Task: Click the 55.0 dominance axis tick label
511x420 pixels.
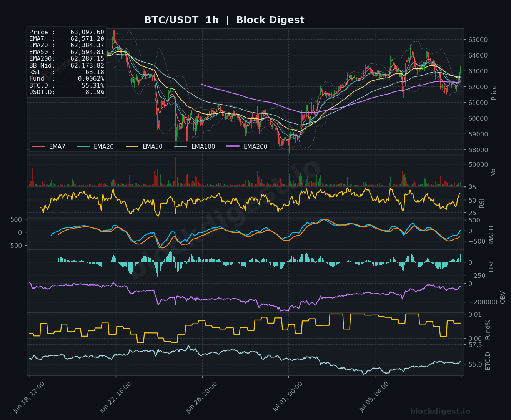Action: coord(475,364)
